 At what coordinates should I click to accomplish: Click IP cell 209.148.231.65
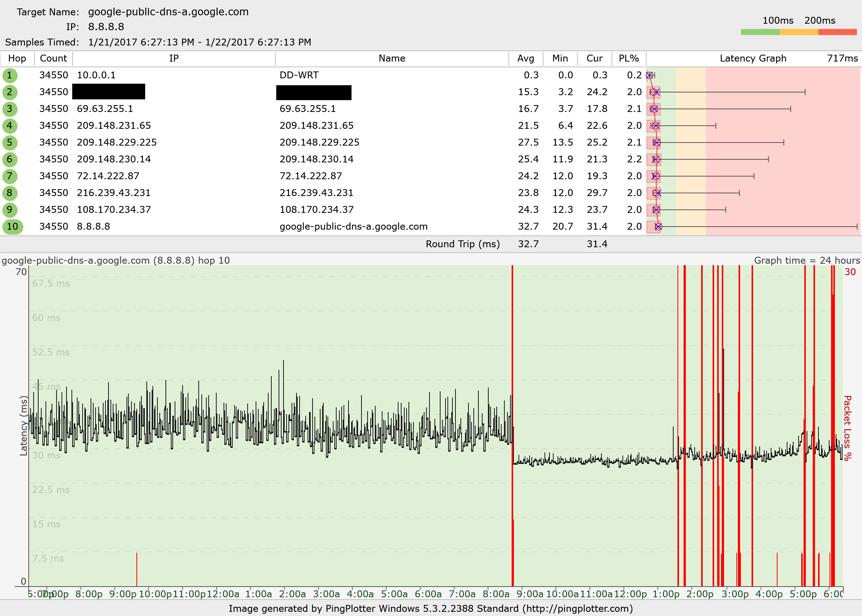114,126
